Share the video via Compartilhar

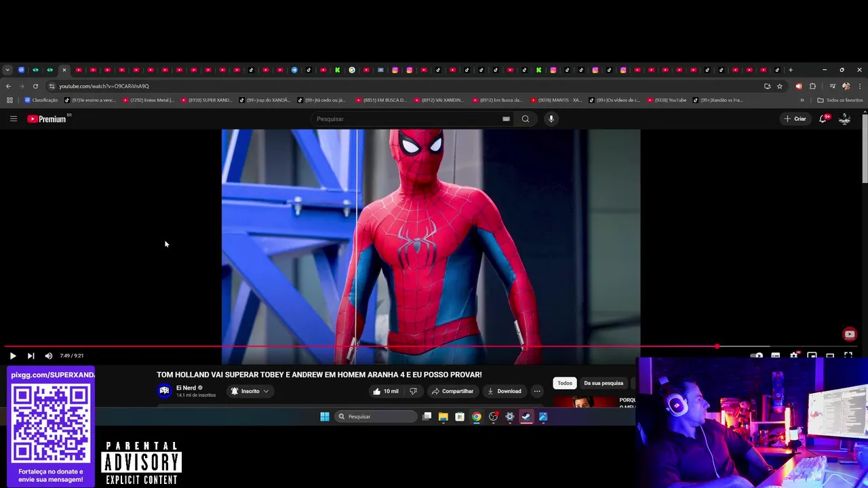[x=452, y=391]
